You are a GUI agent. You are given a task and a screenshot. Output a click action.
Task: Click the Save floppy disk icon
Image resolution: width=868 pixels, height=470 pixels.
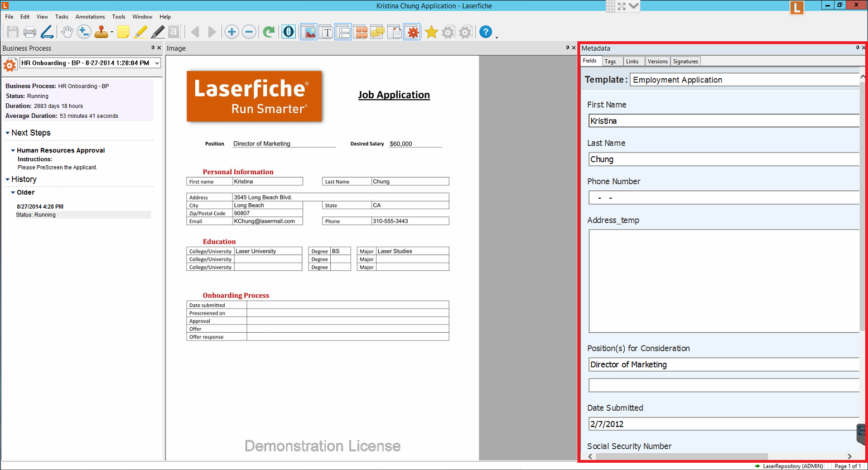coord(12,32)
